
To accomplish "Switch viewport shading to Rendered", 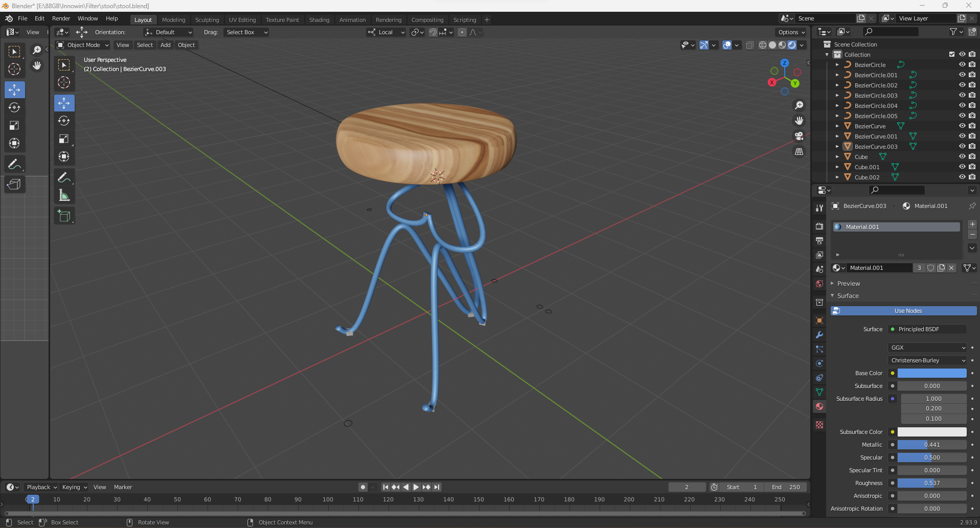I will [x=792, y=45].
